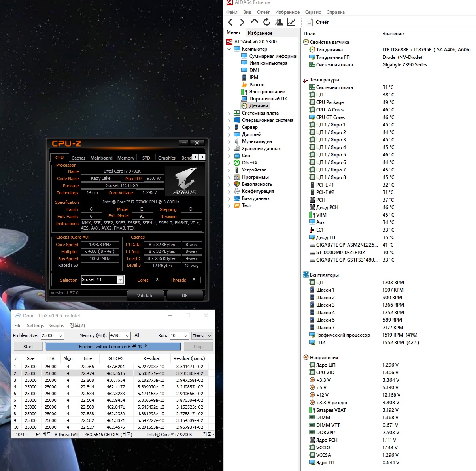Collapse the Компьютер tree node

point(229,49)
